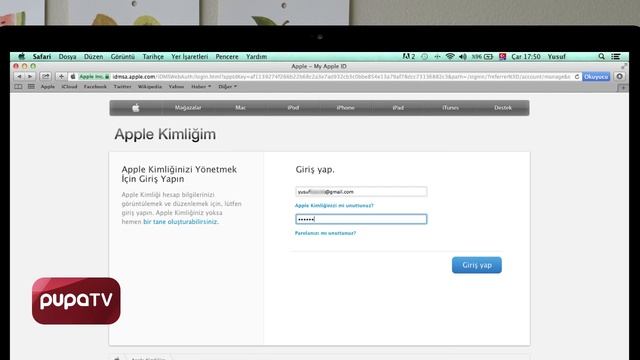
Task: Go to iPhone in site navigation
Action: tap(345, 108)
